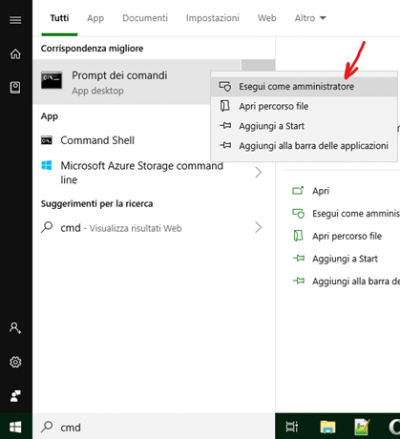Open File Explorer from the taskbar
The width and height of the screenshot is (400, 439).
pyautogui.click(x=328, y=427)
